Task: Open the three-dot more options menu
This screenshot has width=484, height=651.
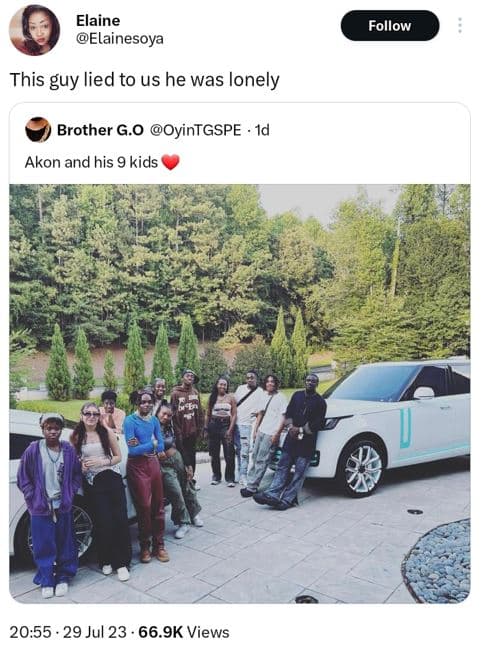Action: 460,26
